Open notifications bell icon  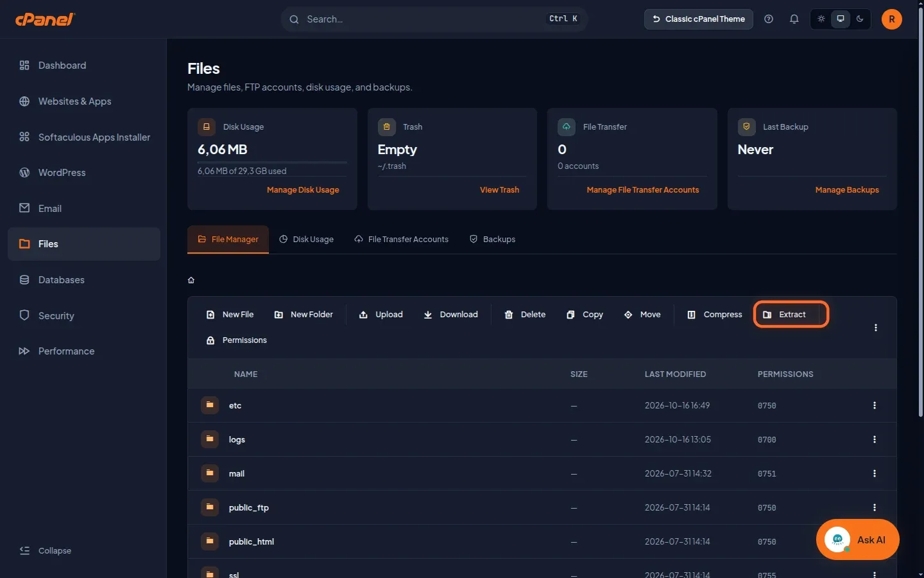[x=794, y=19]
